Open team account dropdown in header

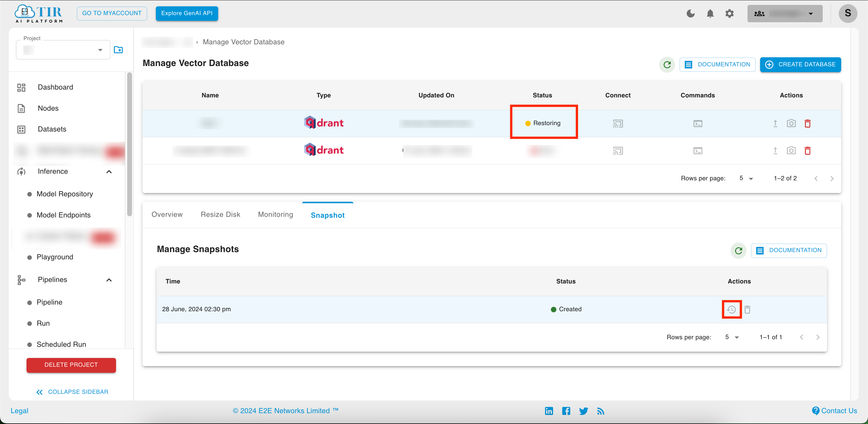click(785, 14)
